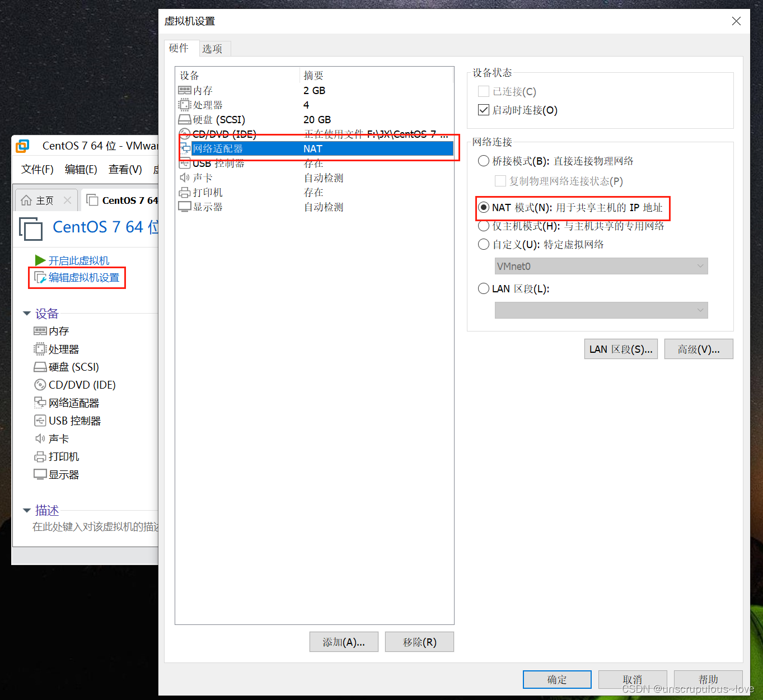The width and height of the screenshot is (763, 700).
Task: Close the 主页 tab with its X
Action: [68, 200]
